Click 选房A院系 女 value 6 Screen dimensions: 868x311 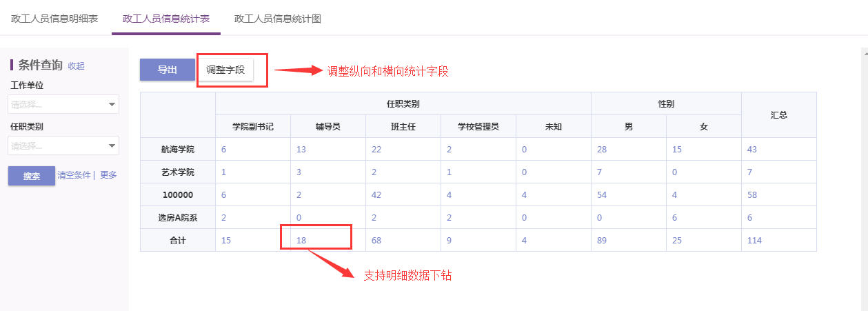point(674,218)
